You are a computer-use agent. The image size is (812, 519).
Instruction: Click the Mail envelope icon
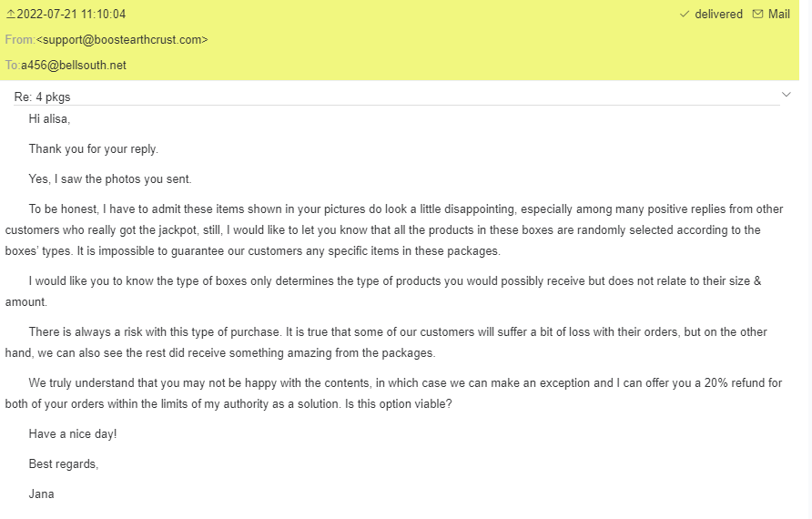click(758, 15)
